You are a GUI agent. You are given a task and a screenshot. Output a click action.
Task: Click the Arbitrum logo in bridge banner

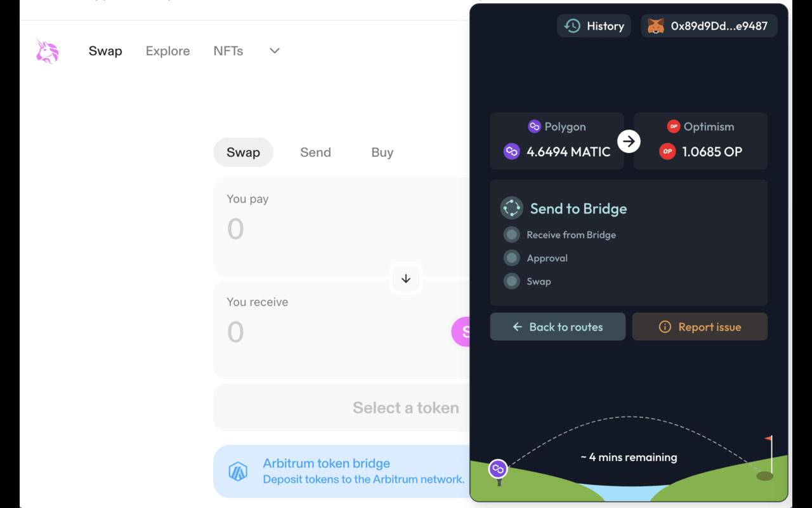pos(238,472)
